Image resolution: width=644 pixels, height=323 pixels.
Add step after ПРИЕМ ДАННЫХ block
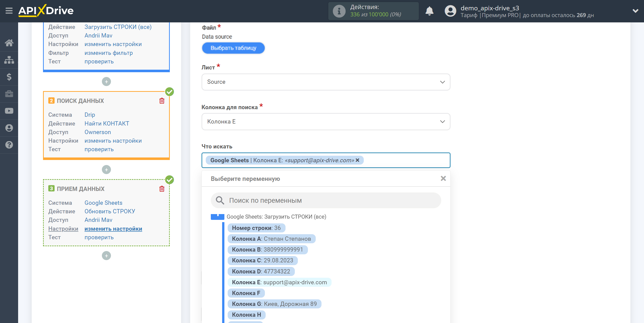pyautogui.click(x=106, y=256)
